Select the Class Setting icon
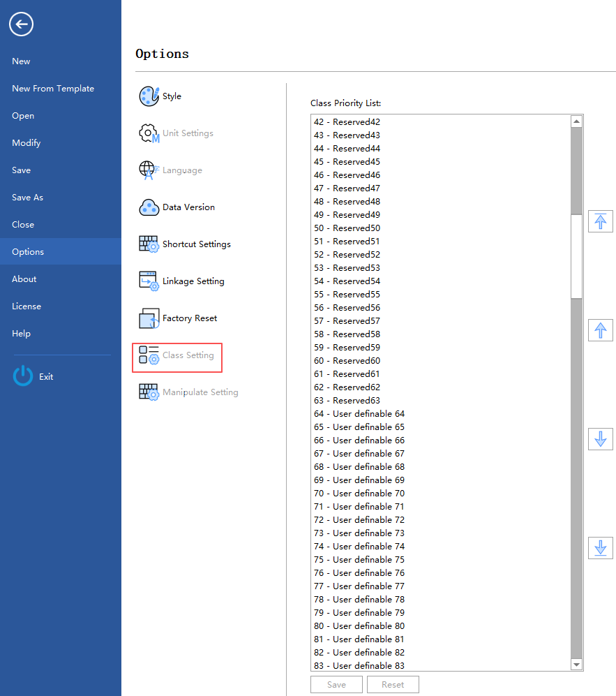This screenshot has width=616, height=696. click(x=149, y=355)
